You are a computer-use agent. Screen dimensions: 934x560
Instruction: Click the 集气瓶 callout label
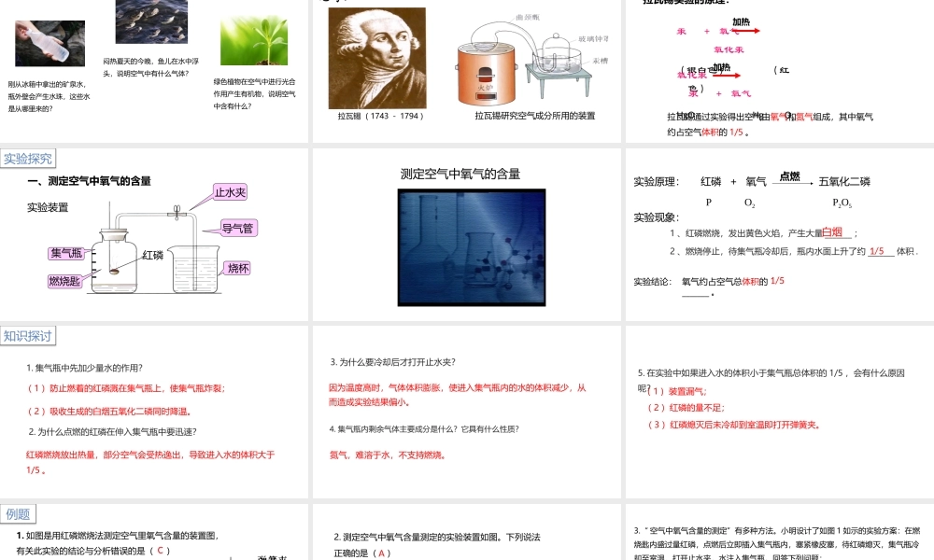click(x=66, y=253)
